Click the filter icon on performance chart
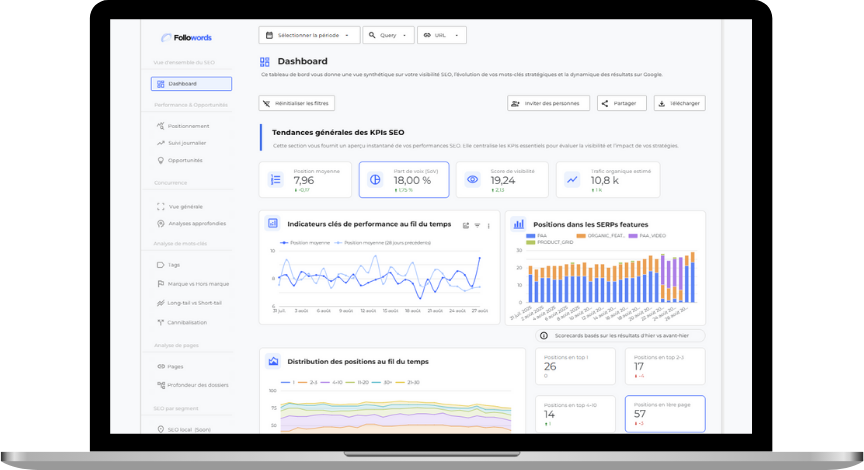 click(x=477, y=225)
